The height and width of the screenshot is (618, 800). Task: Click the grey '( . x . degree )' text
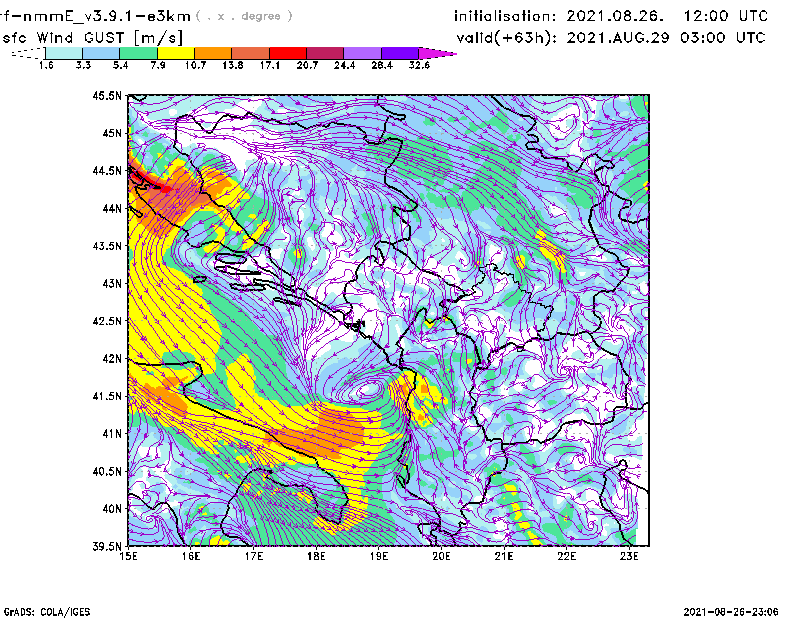(x=244, y=16)
